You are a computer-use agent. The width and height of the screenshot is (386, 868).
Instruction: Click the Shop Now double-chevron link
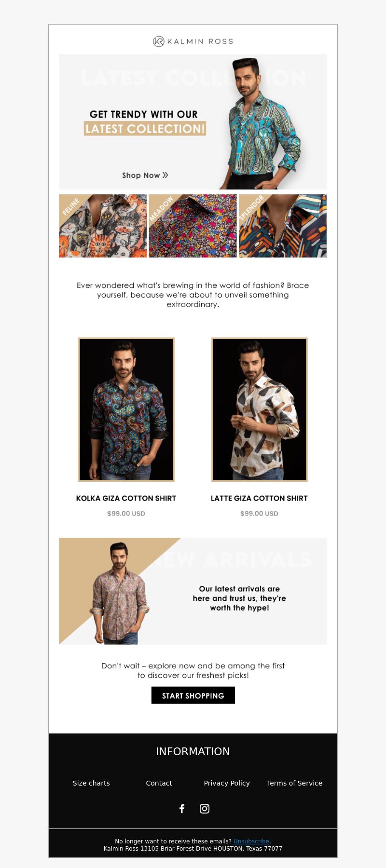coord(145,176)
